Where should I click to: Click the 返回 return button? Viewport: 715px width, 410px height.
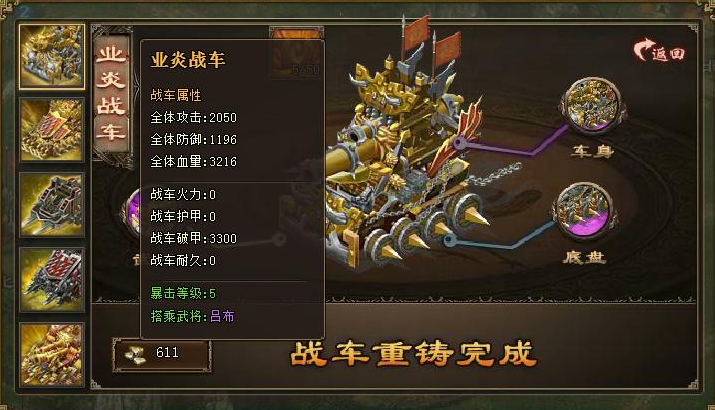coord(660,50)
